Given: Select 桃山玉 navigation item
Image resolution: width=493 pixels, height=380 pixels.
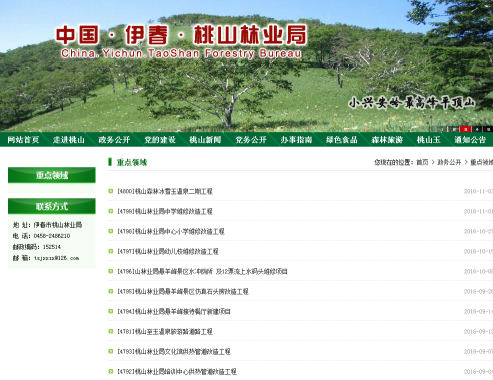Looking at the screenshot, I should pyautogui.click(x=429, y=140).
